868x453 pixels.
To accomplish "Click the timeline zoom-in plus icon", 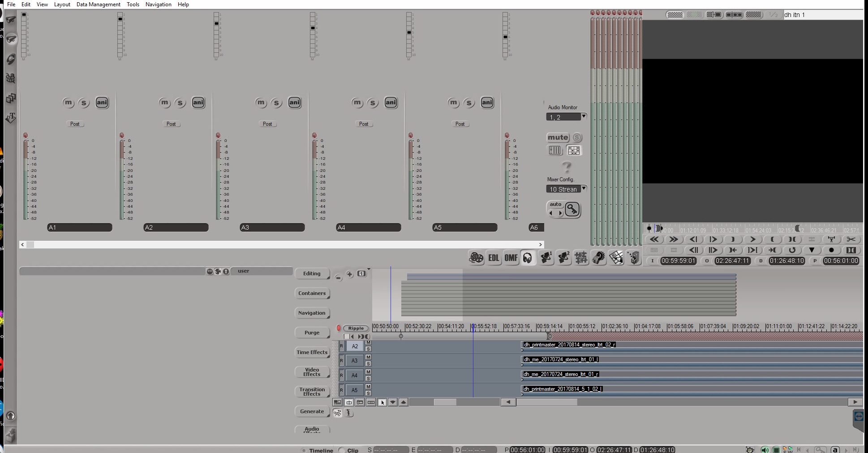I will (350, 274).
